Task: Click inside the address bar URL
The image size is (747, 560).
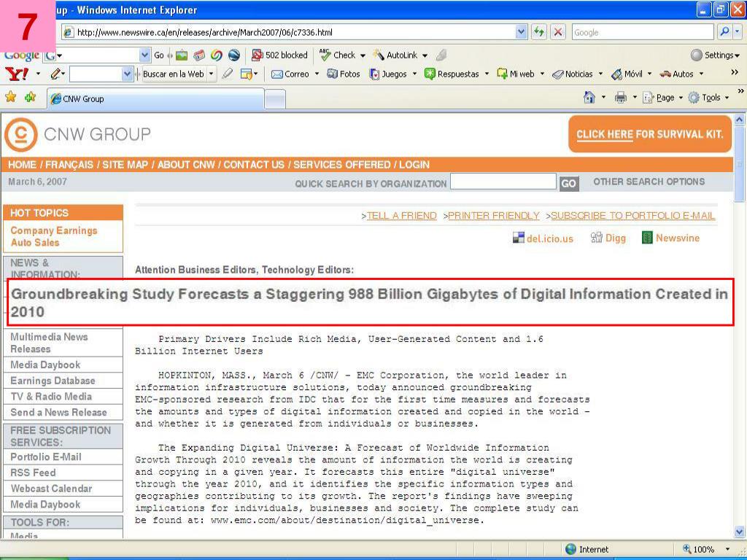Action: [x=205, y=32]
